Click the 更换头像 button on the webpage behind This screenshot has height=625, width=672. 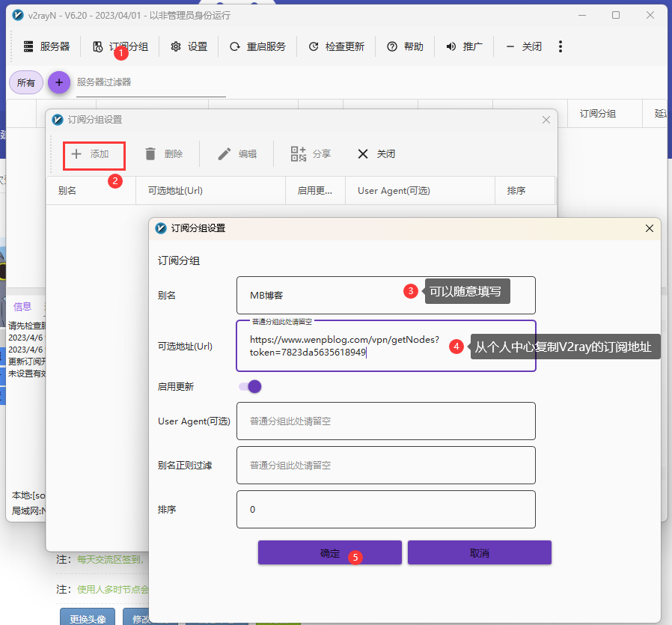click(88, 618)
